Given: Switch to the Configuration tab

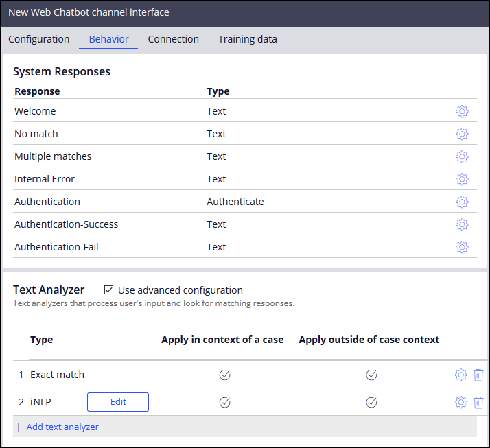Looking at the screenshot, I should tap(39, 39).
